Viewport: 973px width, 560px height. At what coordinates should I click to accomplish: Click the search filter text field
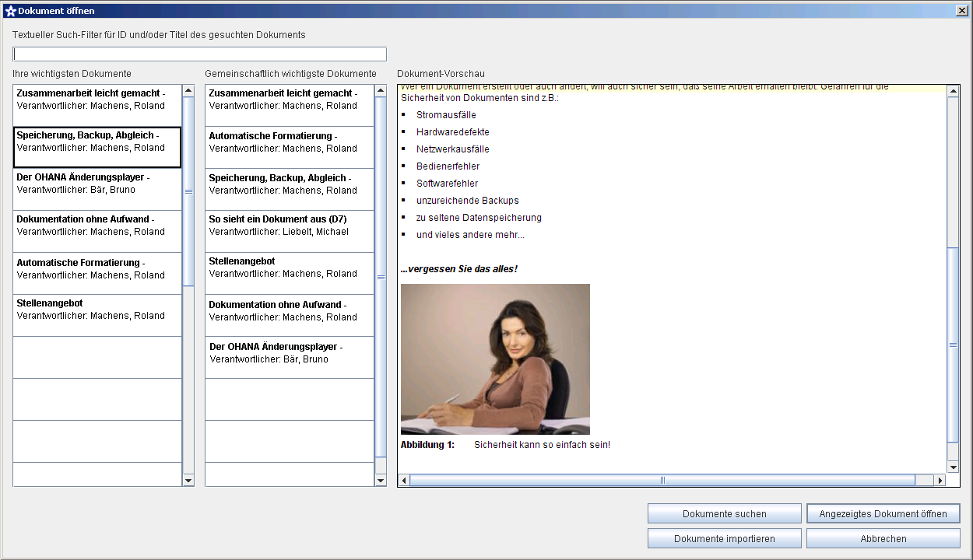[x=199, y=54]
